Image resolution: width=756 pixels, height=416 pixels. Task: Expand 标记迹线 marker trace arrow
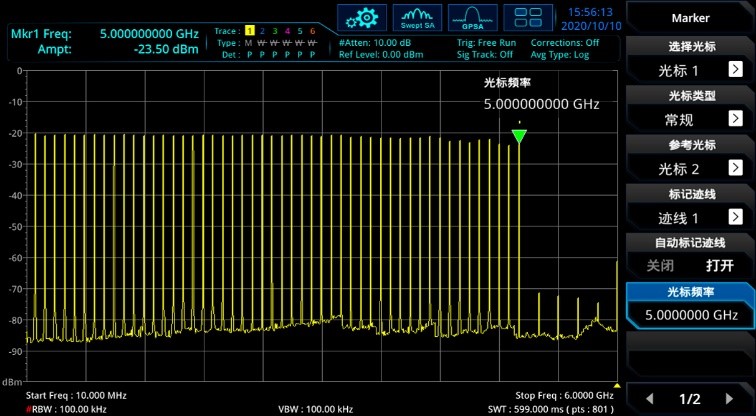(735, 217)
